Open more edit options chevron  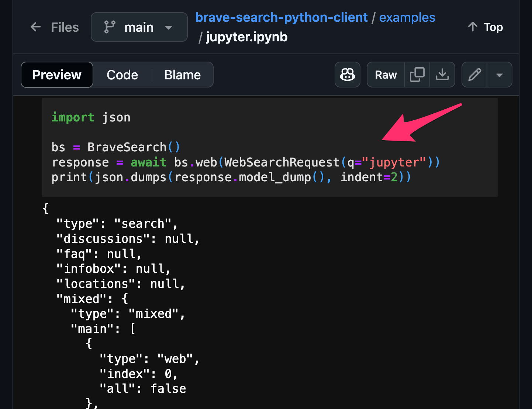500,75
